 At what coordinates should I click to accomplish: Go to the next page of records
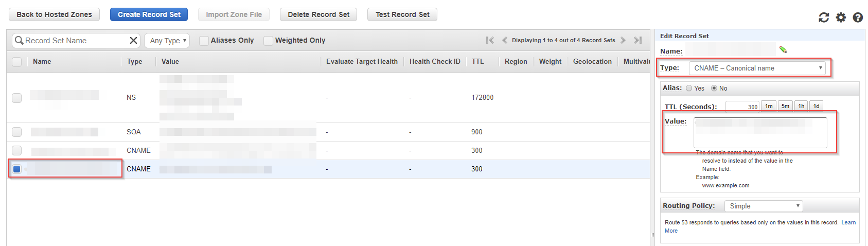[x=623, y=40]
